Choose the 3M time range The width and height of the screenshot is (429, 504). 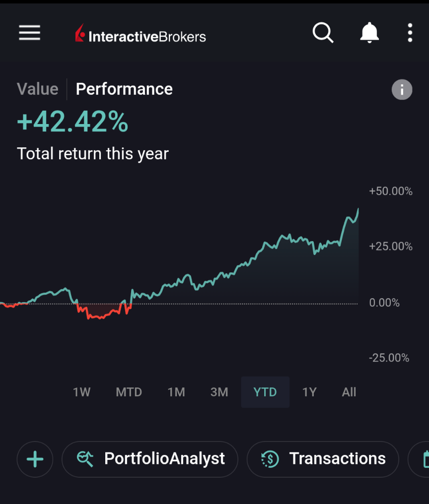[219, 392]
